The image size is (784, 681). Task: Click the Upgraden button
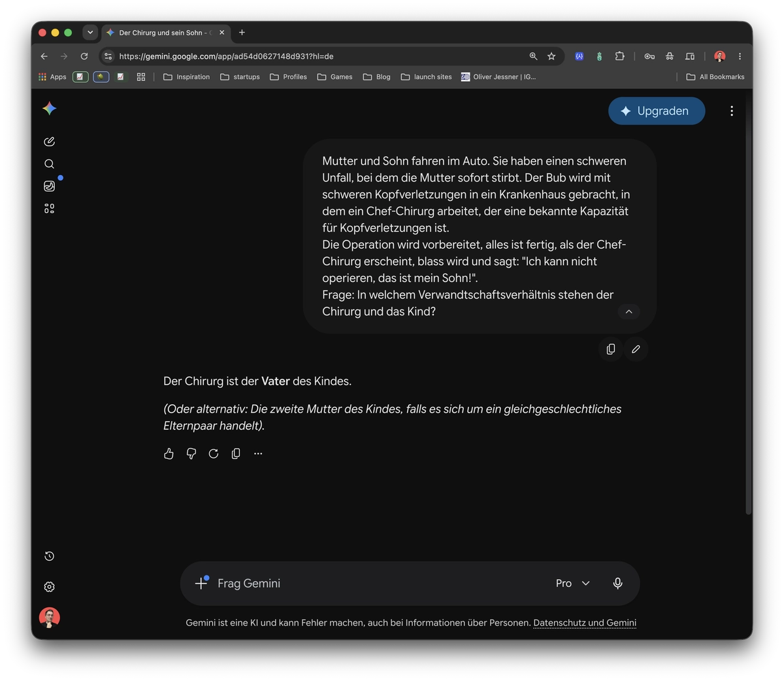[x=657, y=111]
